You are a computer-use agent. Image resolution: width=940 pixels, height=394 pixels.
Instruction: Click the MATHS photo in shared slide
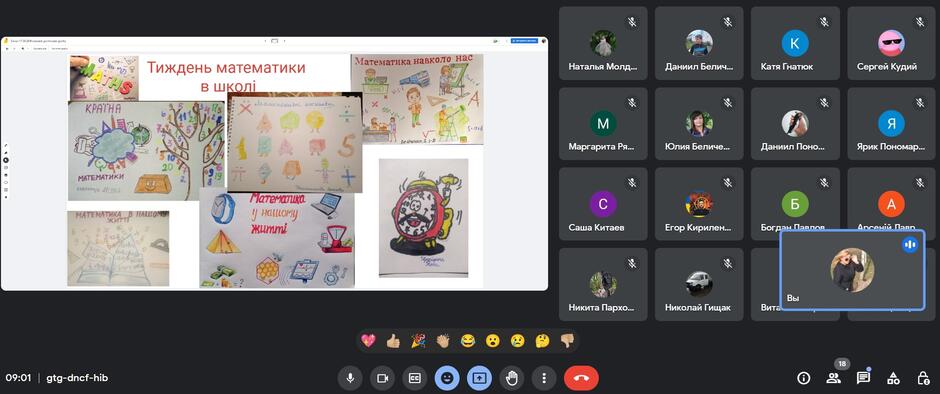point(104,79)
